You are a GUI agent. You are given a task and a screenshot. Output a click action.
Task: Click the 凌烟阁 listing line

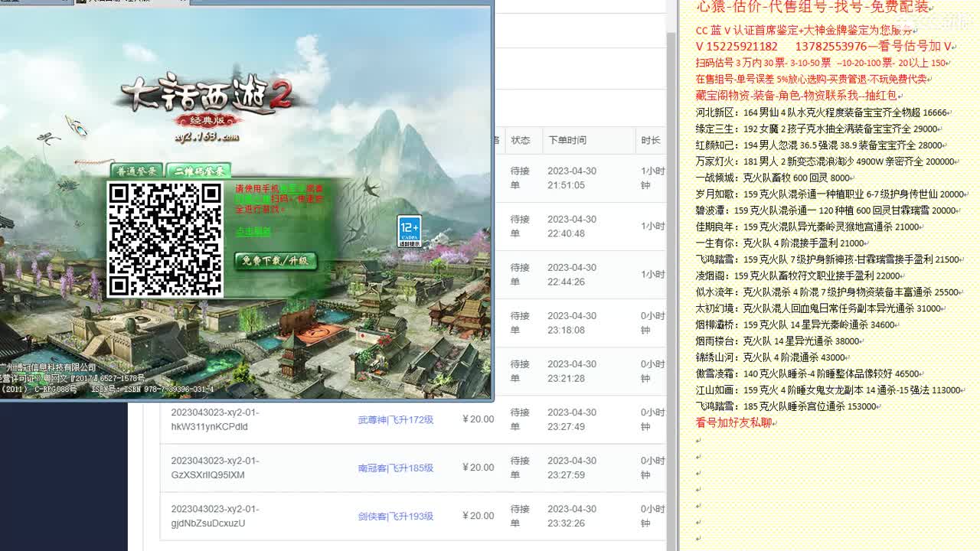pos(799,275)
